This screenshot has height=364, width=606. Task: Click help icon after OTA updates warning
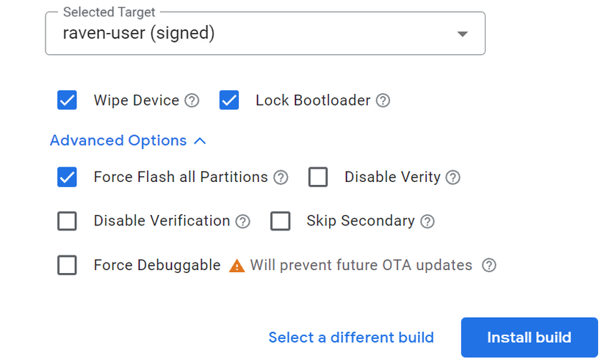489,266
